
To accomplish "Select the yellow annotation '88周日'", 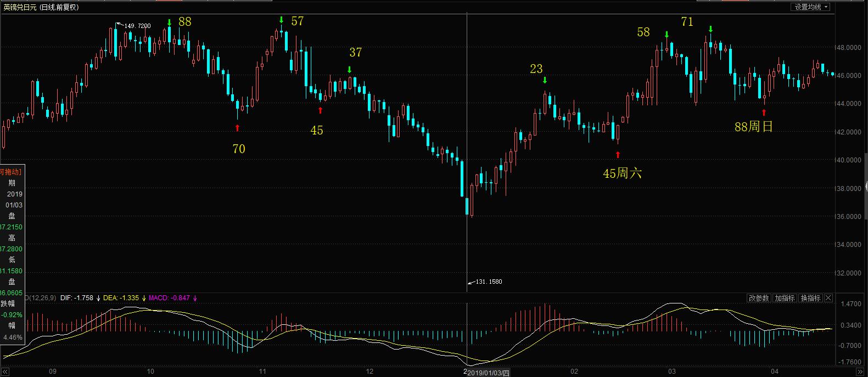I will tap(753, 127).
